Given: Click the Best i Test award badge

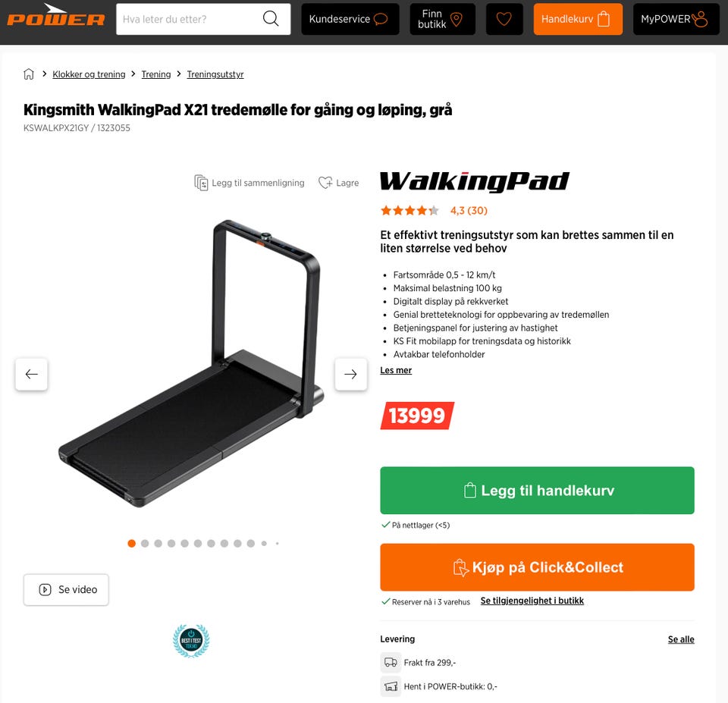Looking at the screenshot, I should 191,641.
